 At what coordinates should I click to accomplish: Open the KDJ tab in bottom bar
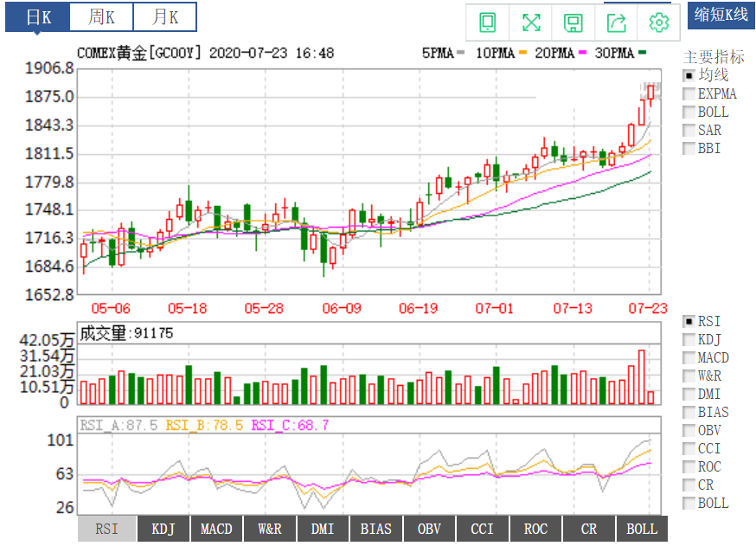click(163, 529)
